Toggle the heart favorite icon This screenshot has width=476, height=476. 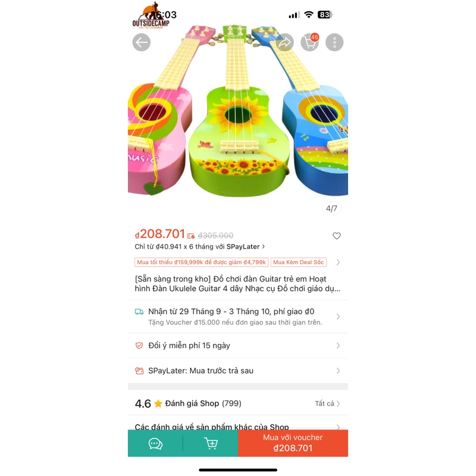click(x=336, y=236)
